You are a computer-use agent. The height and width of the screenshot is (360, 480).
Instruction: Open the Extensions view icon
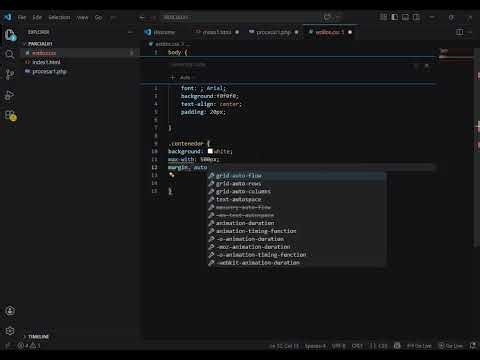point(10,115)
